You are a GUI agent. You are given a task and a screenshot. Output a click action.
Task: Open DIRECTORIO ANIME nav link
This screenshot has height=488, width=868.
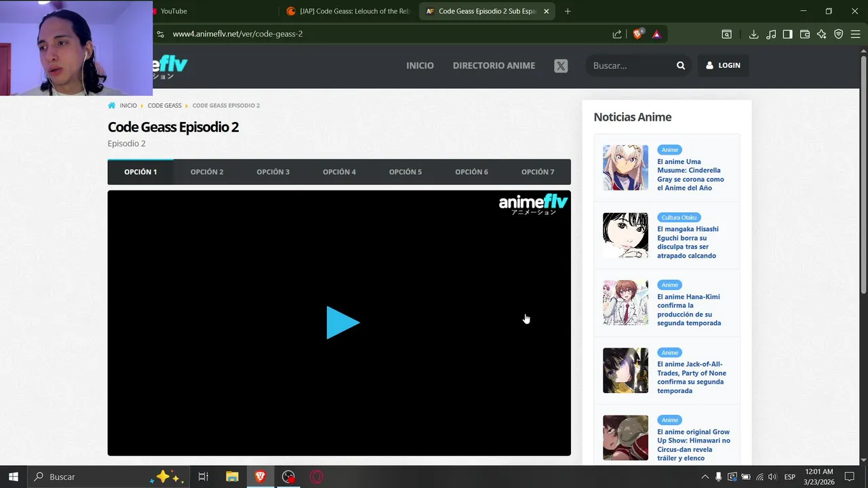coord(494,66)
